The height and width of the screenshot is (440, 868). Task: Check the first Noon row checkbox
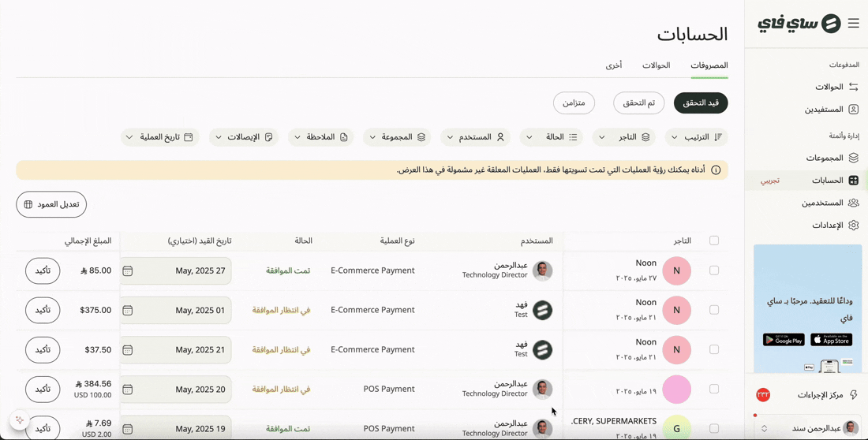pyautogui.click(x=714, y=270)
